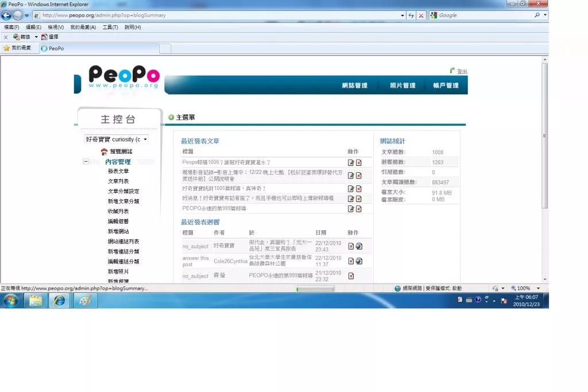Screen dimensions: 588x392
Task: Click globe icon on the 23:43 comment row
Action: [x=359, y=246]
